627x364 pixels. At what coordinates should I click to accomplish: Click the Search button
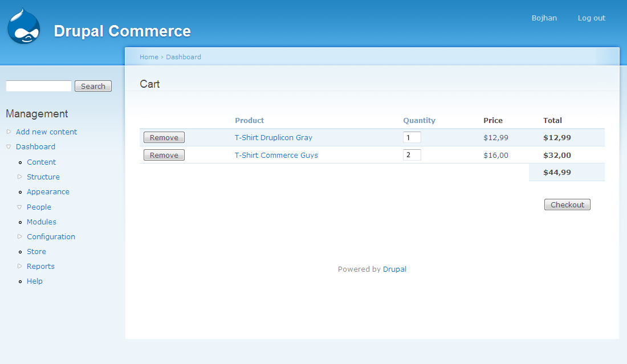(92, 85)
